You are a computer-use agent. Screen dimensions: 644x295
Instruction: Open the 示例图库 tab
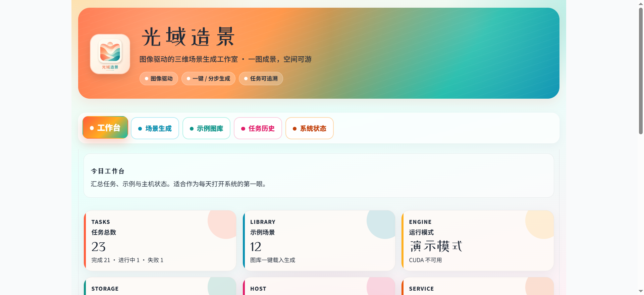pos(206,128)
